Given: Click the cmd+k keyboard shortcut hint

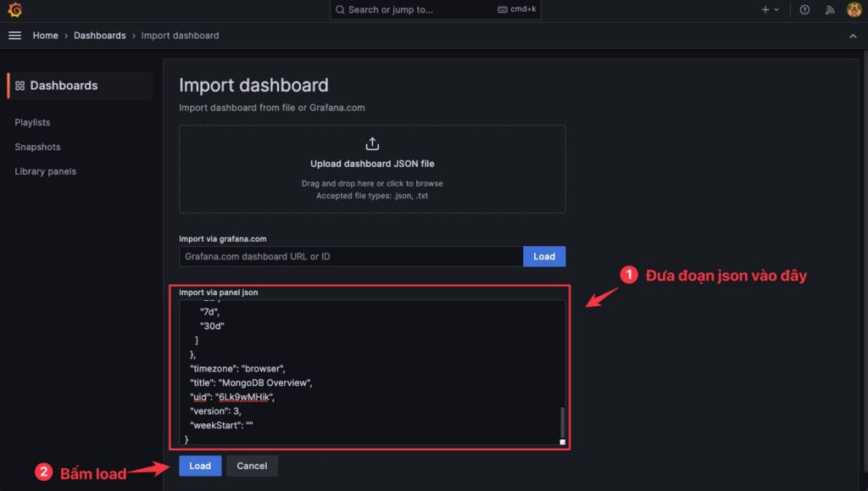Looking at the screenshot, I should [x=516, y=9].
